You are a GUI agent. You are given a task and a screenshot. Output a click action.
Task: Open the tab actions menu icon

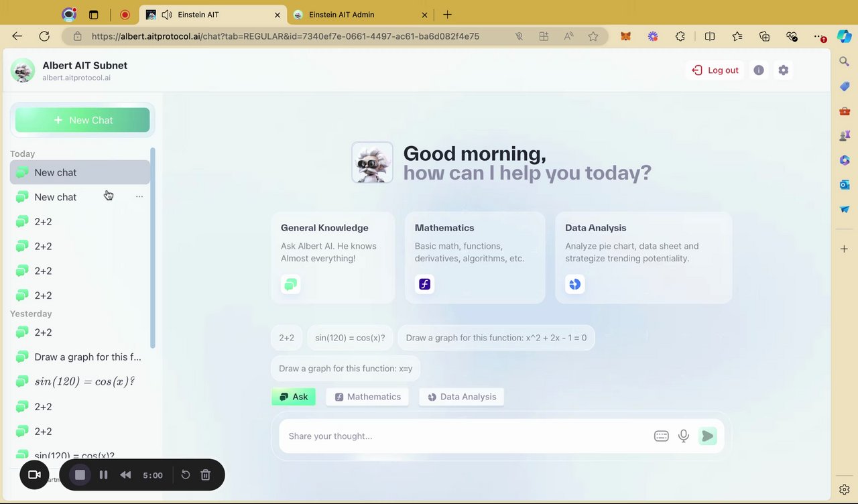(93, 15)
